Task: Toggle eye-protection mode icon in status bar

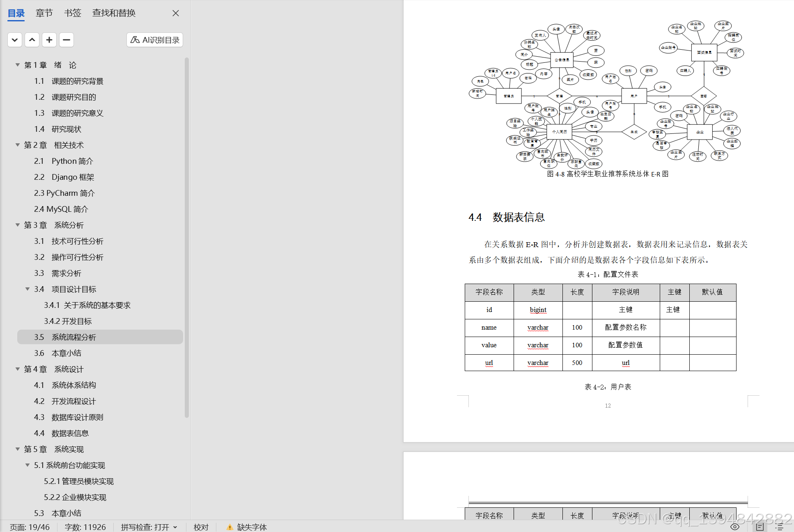Action: point(735,527)
